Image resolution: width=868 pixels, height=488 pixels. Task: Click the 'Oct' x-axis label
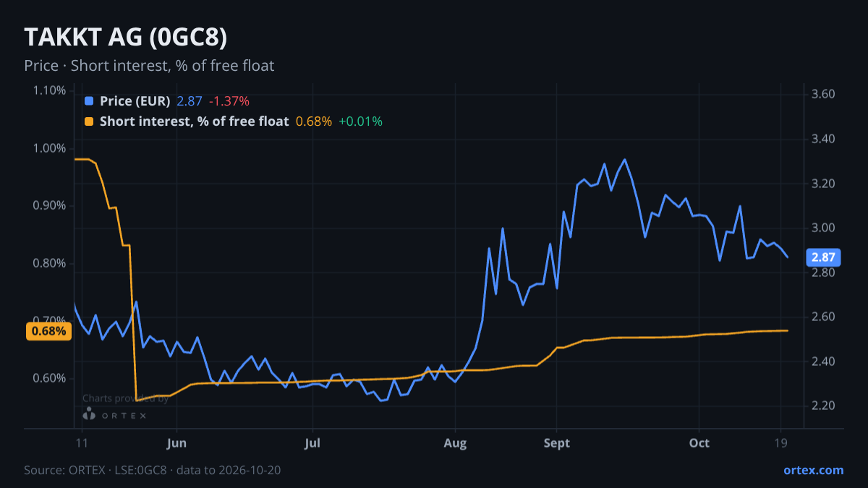699,442
